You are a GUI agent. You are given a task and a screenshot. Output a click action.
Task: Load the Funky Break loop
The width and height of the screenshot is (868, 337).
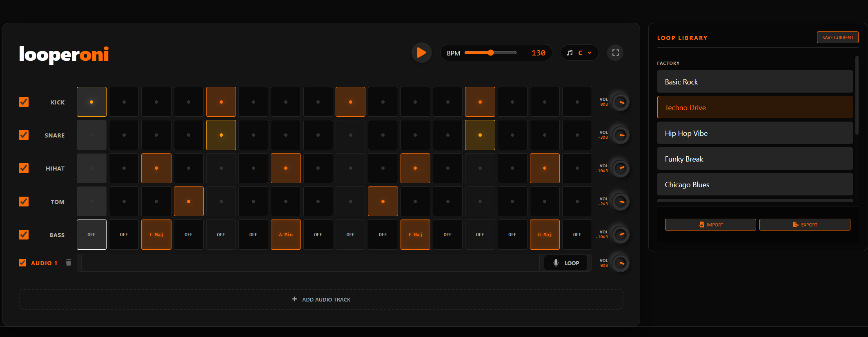click(x=755, y=159)
